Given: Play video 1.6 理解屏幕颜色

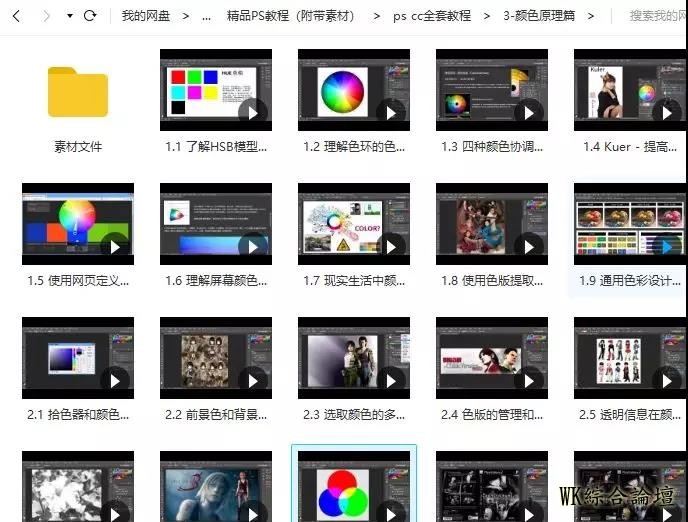Looking at the screenshot, I should tap(253, 247).
